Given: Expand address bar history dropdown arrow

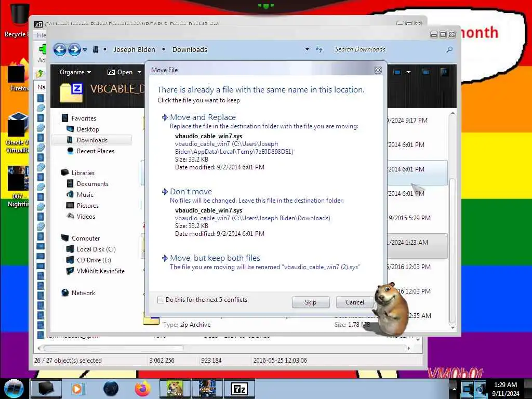Looking at the screenshot, I should (307, 49).
